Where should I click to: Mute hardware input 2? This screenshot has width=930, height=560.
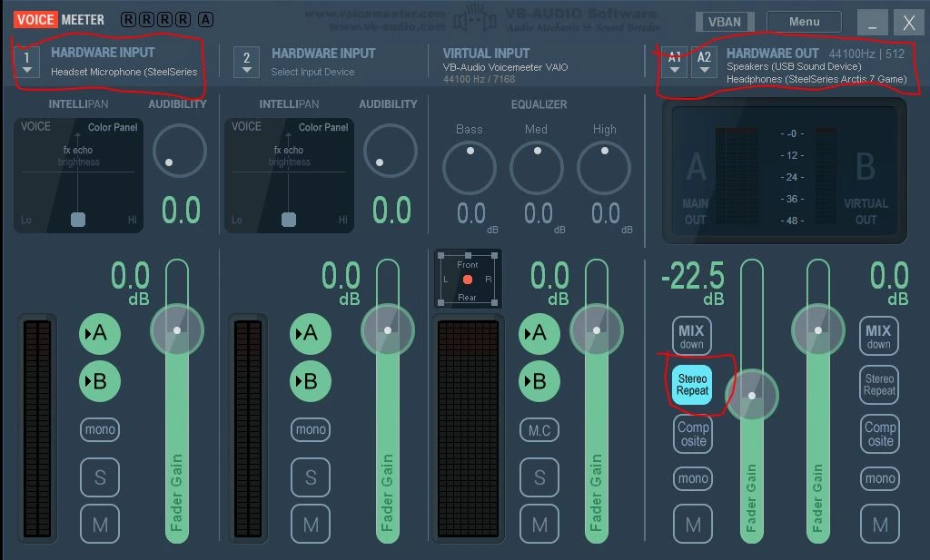click(x=311, y=524)
